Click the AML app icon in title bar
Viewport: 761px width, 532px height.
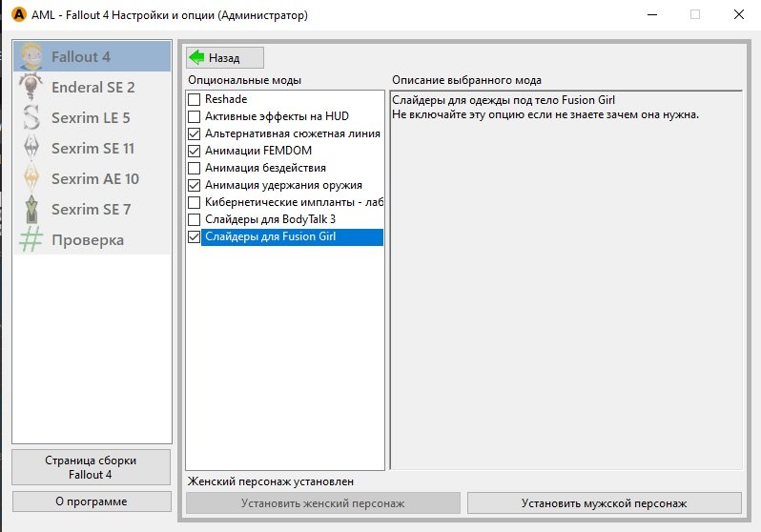click(x=16, y=15)
